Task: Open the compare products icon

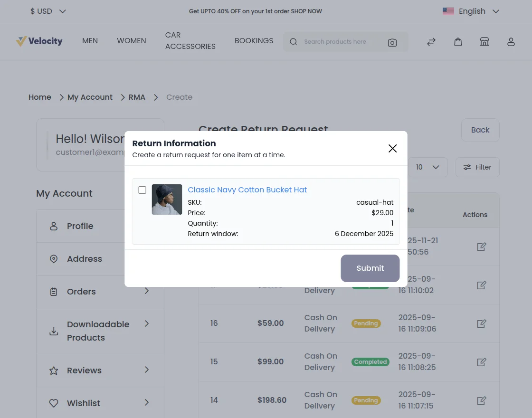Action: 431,42
